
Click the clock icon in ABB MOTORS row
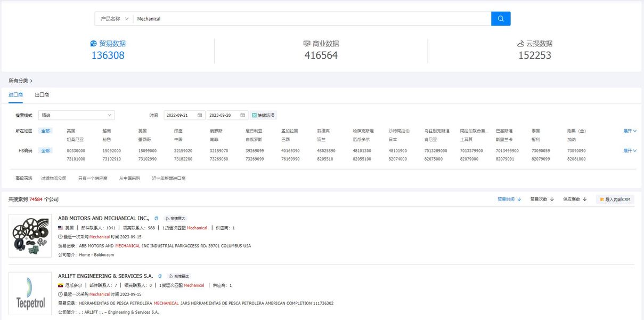pyautogui.click(x=60, y=237)
